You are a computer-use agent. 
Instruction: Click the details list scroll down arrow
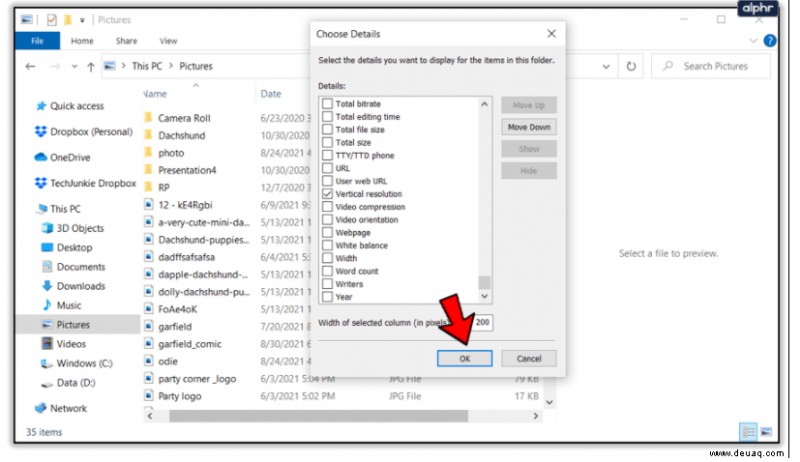(x=485, y=296)
